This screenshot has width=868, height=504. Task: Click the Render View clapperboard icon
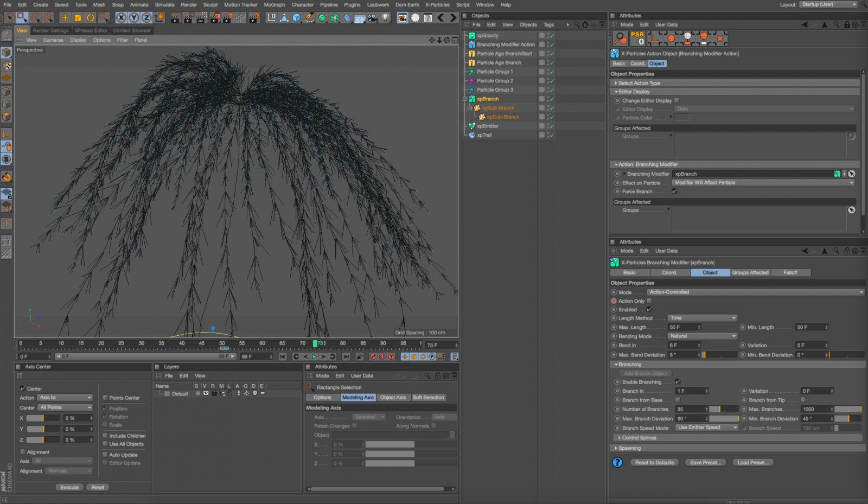175,18
